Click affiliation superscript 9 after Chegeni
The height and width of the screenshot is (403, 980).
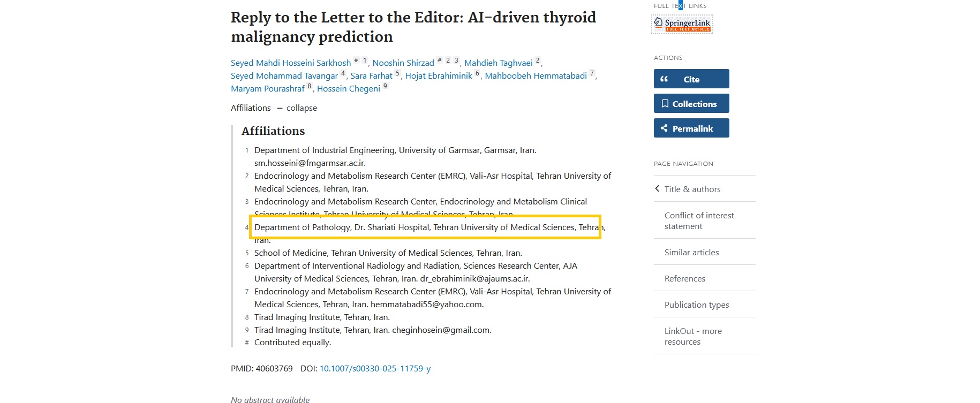pyautogui.click(x=385, y=86)
